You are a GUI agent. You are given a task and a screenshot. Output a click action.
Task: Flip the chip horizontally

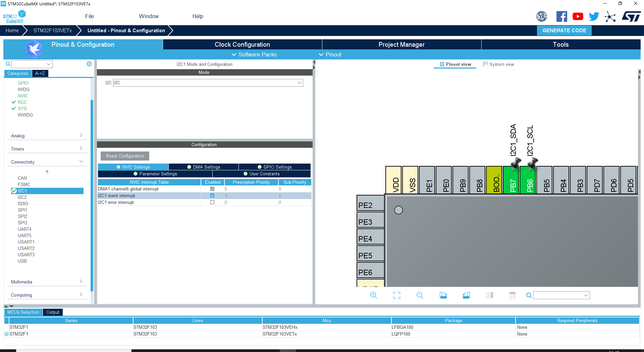[489, 295]
